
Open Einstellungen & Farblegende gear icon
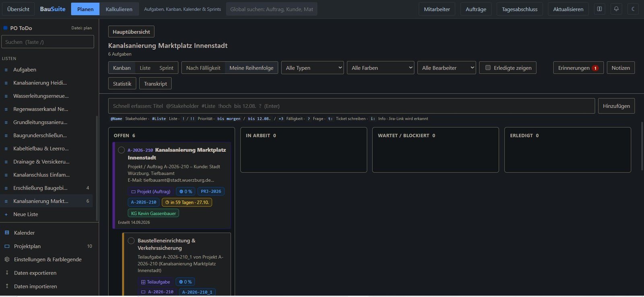[x=7, y=259]
